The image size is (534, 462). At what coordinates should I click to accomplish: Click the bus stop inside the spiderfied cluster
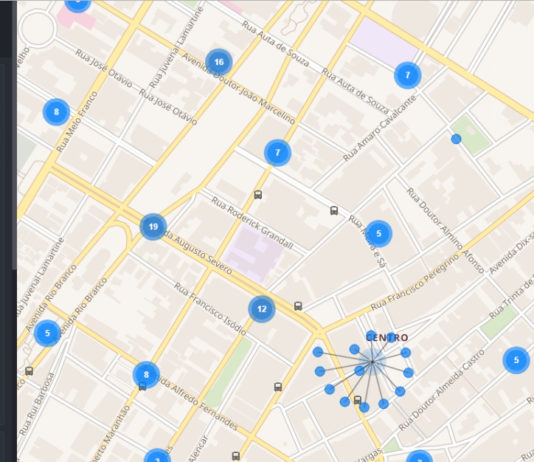[x=357, y=400]
